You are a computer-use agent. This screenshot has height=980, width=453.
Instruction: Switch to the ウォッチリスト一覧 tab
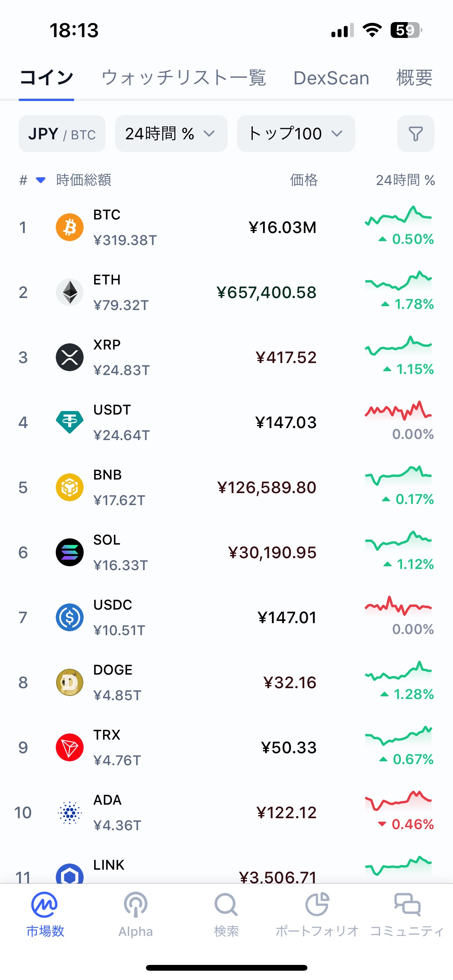coord(184,78)
